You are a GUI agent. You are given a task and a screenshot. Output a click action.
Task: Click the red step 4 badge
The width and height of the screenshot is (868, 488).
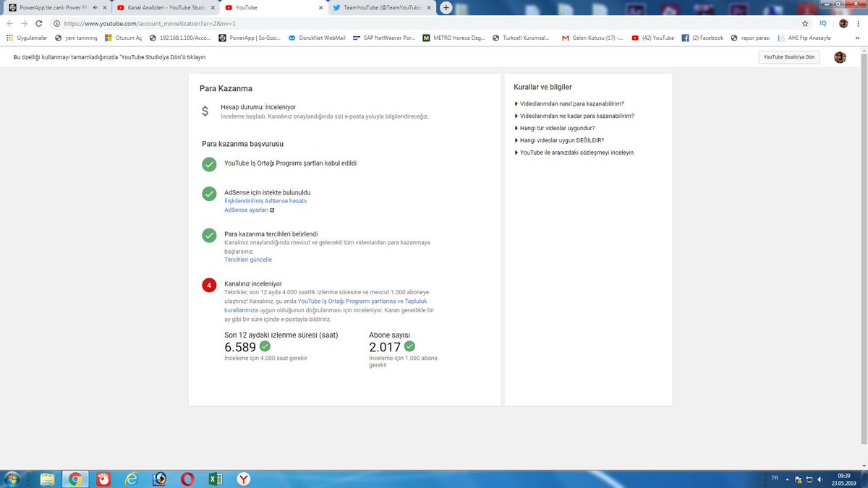209,286
